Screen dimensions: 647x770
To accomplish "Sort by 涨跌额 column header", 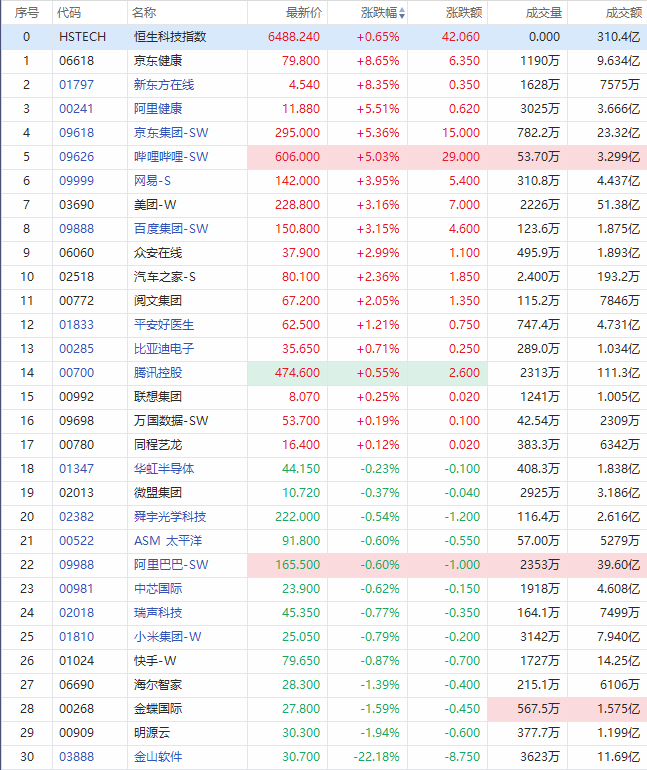I will tap(464, 13).
